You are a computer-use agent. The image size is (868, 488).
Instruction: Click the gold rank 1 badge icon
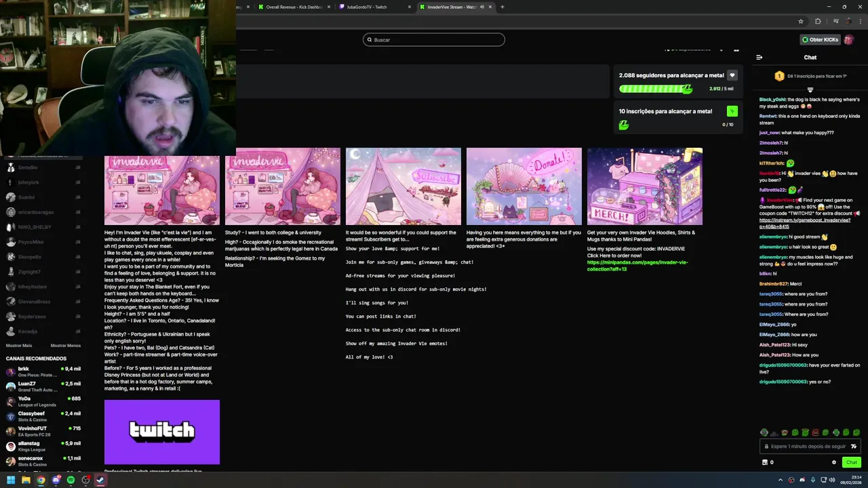click(x=779, y=76)
